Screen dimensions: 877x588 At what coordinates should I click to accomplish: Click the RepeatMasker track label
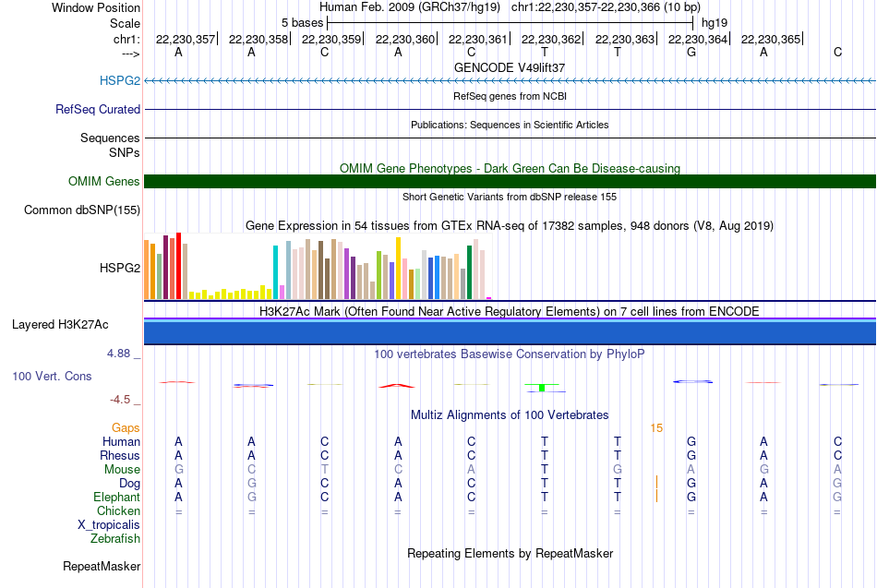click(x=102, y=566)
